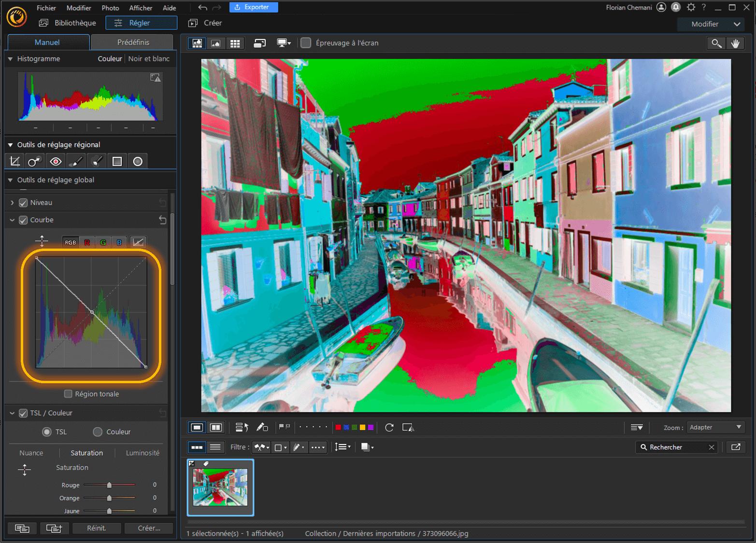Viewport: 756px width, 543px height.
Task: Select the red-eye removal tool
Action: [56, 161]
